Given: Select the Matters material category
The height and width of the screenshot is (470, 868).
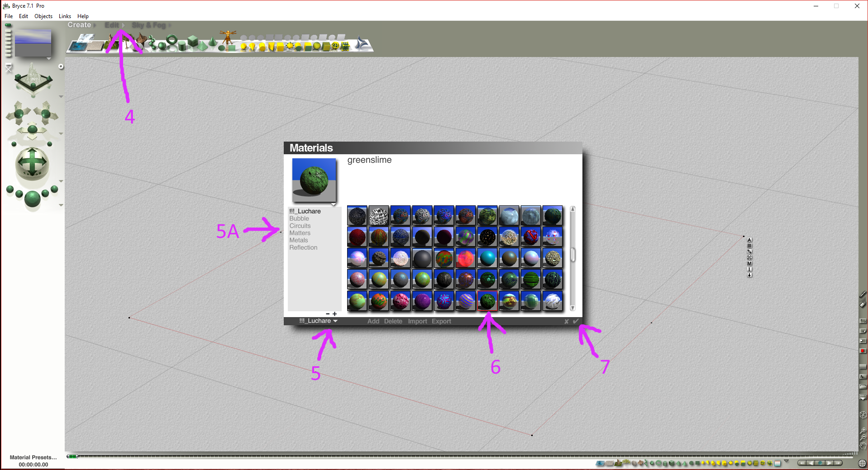Looking at the screenshot, I should [x=300, y=233].
